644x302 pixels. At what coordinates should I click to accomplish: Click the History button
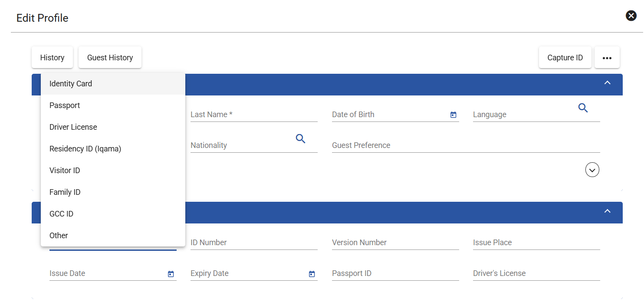52,58
